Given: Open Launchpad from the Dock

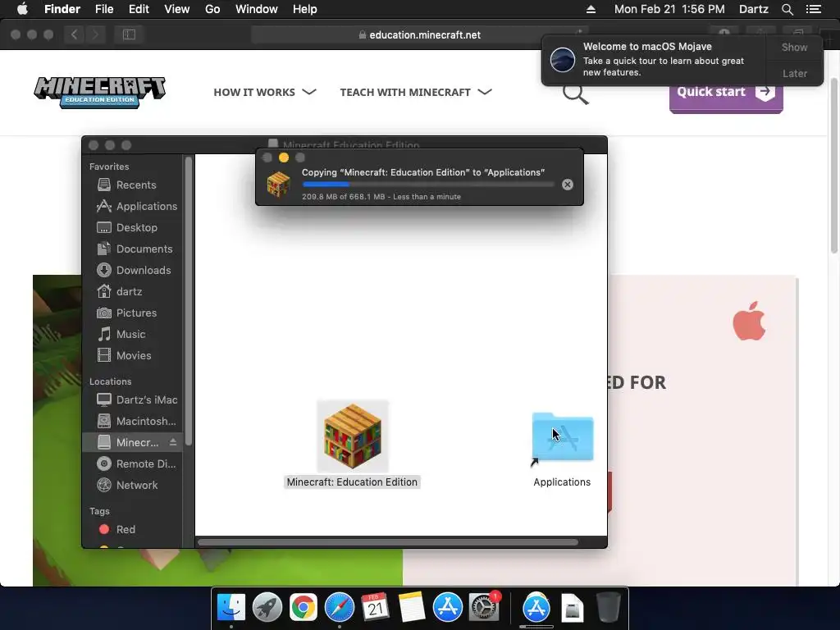Looking at the screenshot, I should [x=267, y=608].
